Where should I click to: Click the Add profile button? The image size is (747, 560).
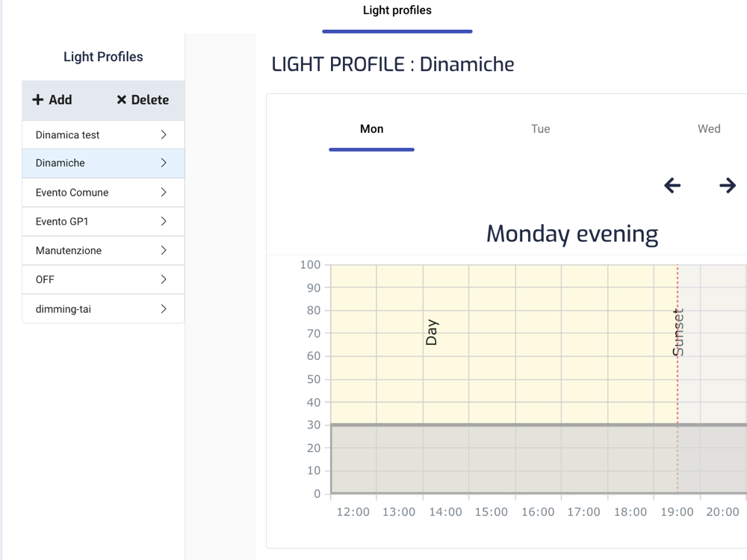pyautogui.click(x=52, y=100)
